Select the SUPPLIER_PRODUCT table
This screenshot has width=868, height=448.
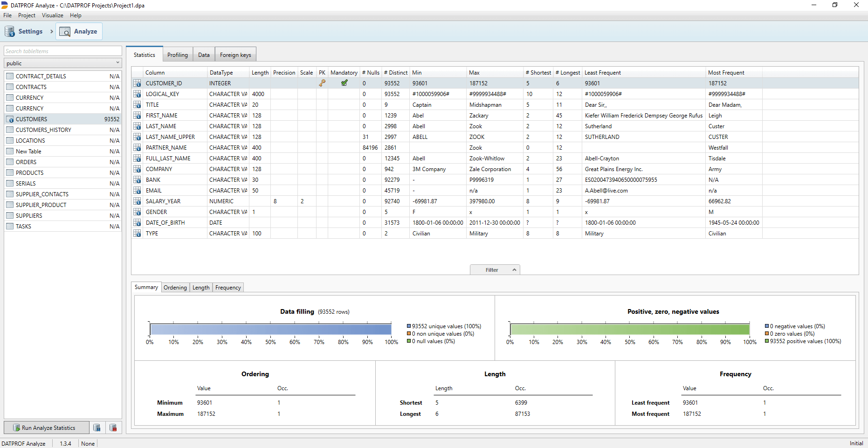(x=63, y=205)
